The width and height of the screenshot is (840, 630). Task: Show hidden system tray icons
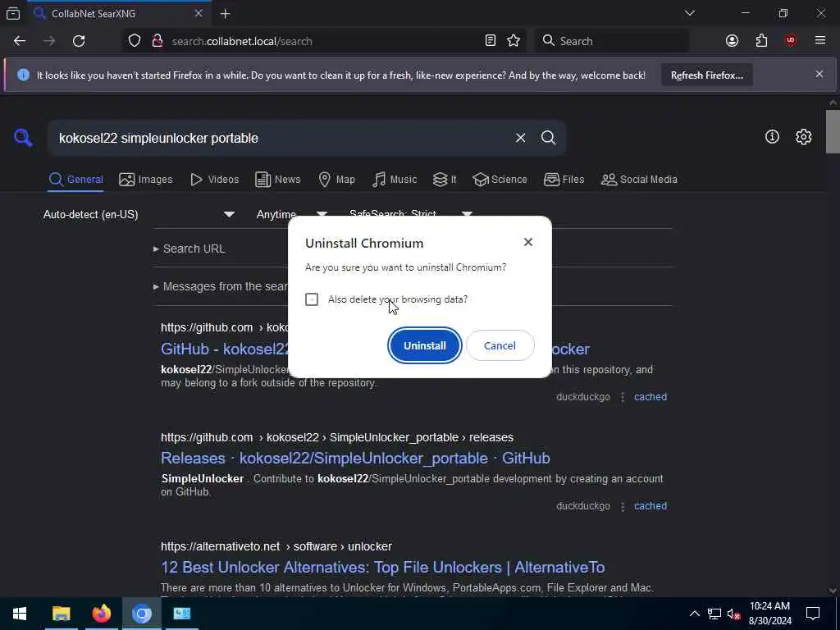click(694, 614)
